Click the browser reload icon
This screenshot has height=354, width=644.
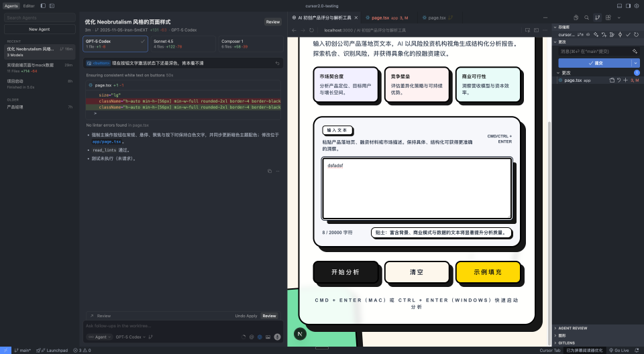[312, 30]
